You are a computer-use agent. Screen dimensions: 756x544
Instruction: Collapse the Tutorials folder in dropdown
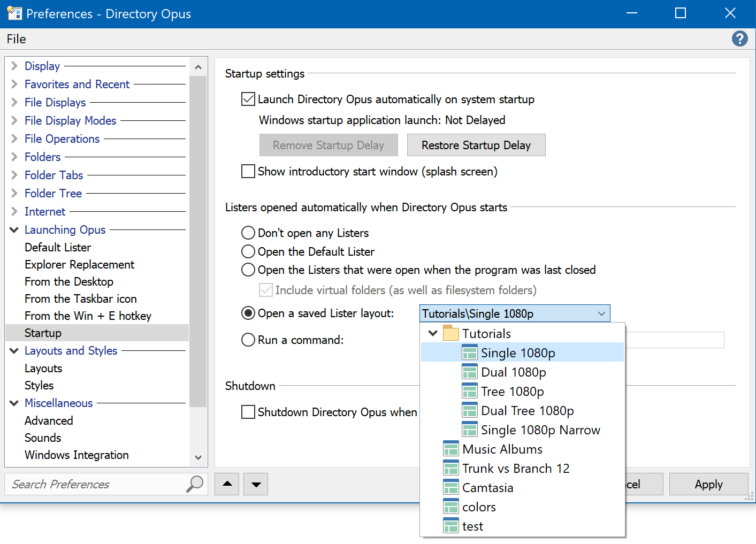[x=433, y=333]
